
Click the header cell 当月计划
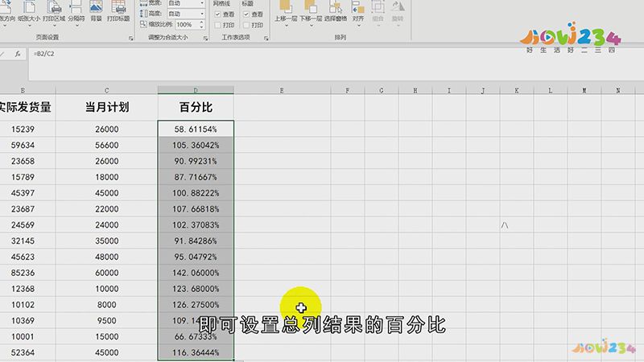coord(107,108)
